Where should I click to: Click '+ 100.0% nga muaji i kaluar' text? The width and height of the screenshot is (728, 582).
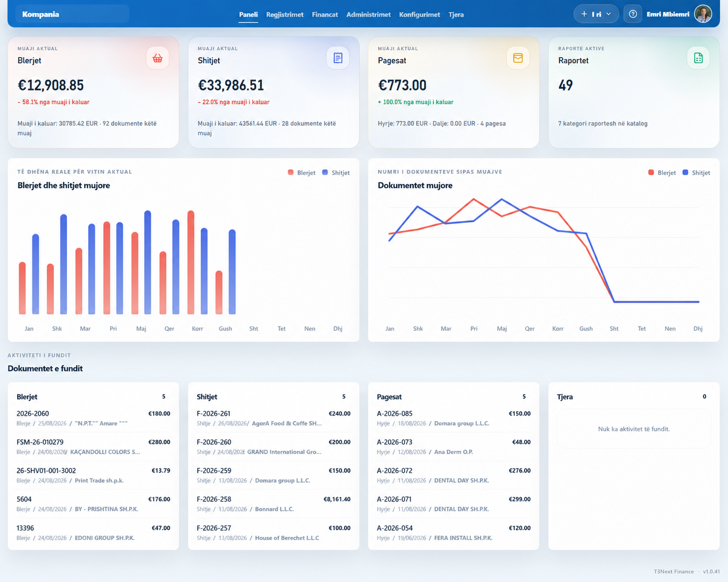click(x=416, y=102)
